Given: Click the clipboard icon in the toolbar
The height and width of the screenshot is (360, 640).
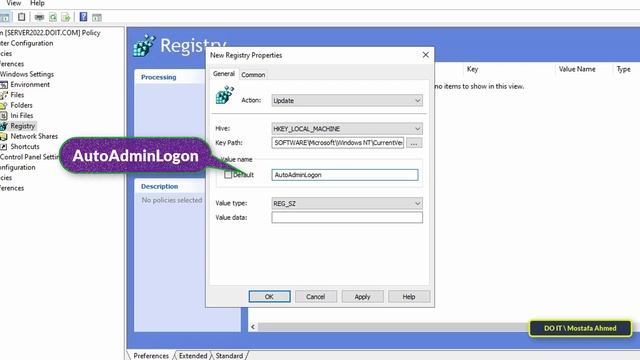Looking at the screenshot, I should point(22,17).
